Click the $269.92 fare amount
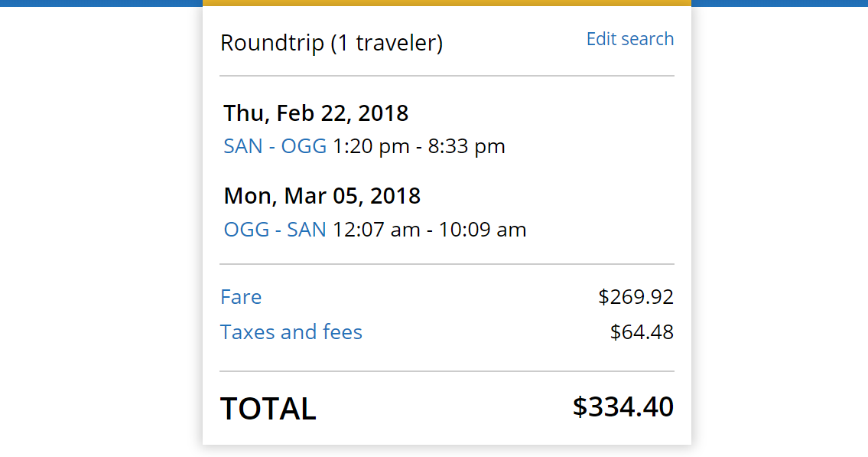868x457 pixels. 636,297
